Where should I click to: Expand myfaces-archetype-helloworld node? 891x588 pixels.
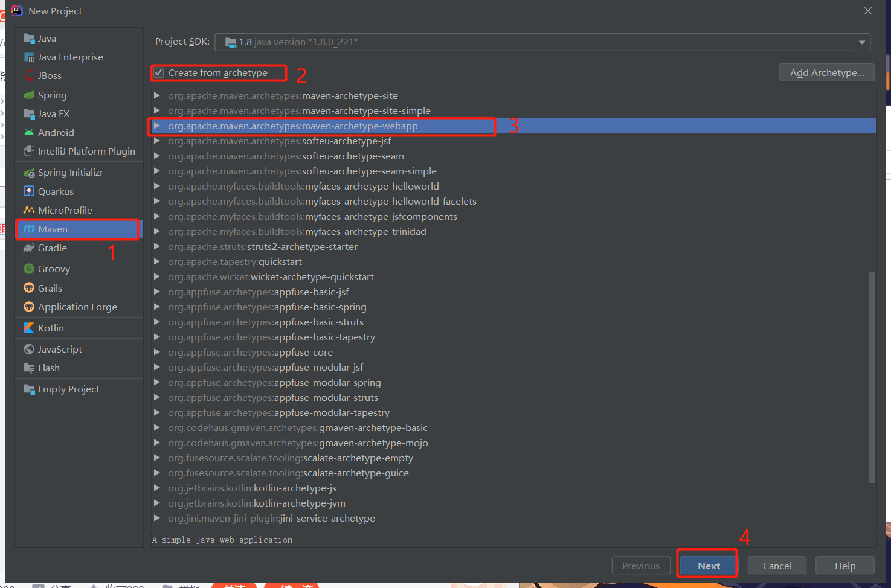tap(157, 186)
